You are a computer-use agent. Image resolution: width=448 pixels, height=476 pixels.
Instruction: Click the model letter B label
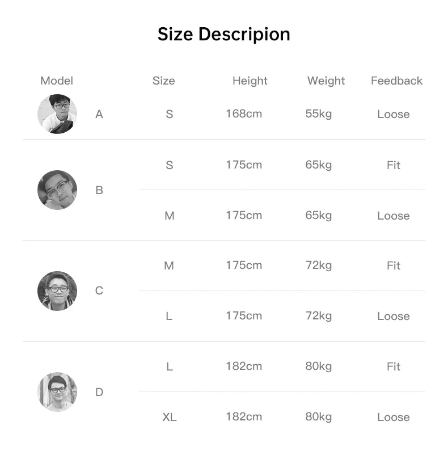pyautogui.click(x=99, y=190)
